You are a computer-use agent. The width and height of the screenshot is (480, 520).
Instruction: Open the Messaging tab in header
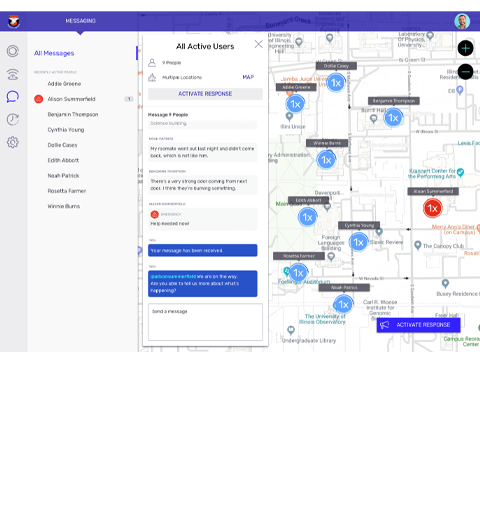[80, 21]
